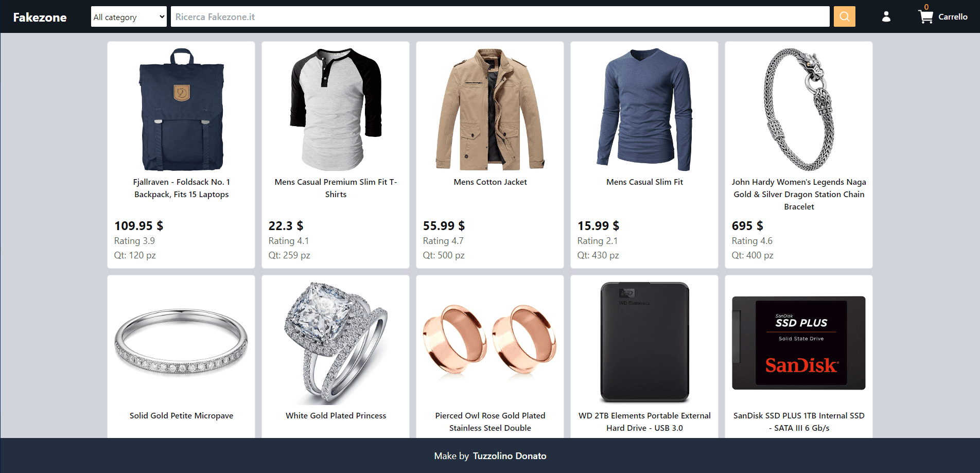The image size is (980, 473).
Task: Focus the Ricerca Fakezone.it search field
Action: (x=500, y=16)
